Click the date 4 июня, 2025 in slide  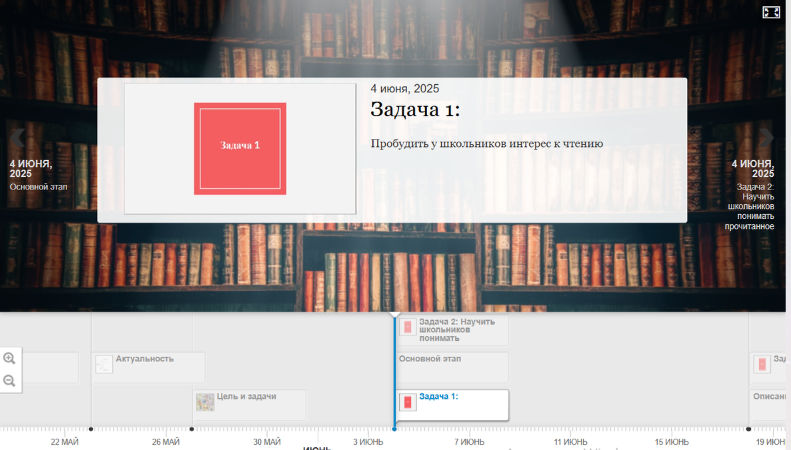pyautogui.click(x=405, y=89)
